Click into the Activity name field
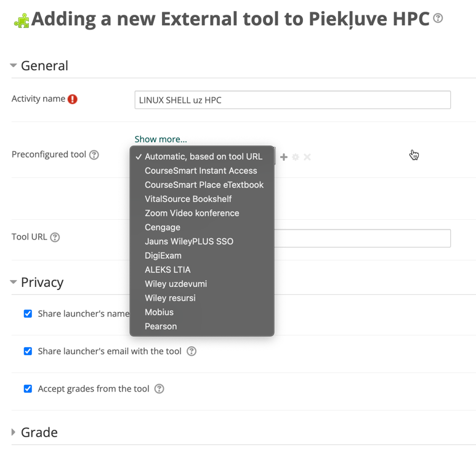The width and height of the screenshot is (476, 455). tap(292, 100)
